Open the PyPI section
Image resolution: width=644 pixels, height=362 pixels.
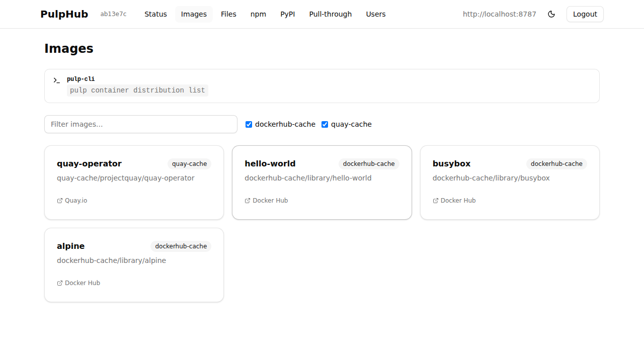click(287, 14)
